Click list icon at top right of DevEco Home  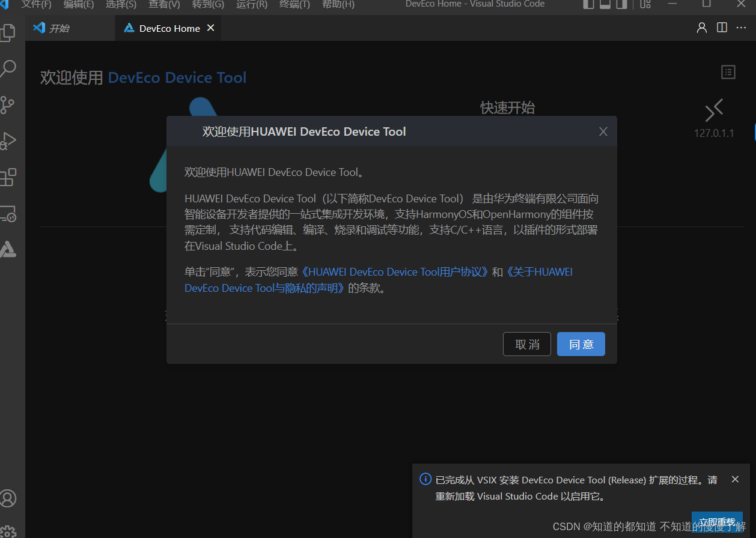pos(728,72)
